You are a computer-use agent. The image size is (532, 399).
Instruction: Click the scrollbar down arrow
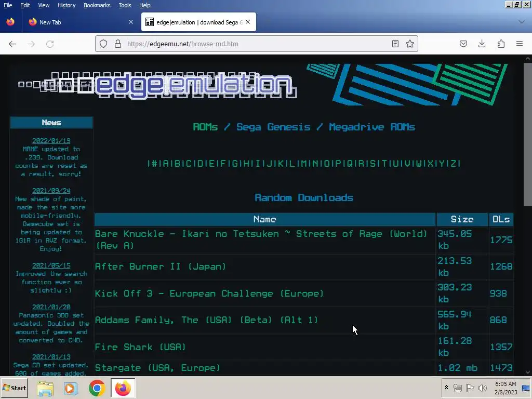(x=528, y=372)
